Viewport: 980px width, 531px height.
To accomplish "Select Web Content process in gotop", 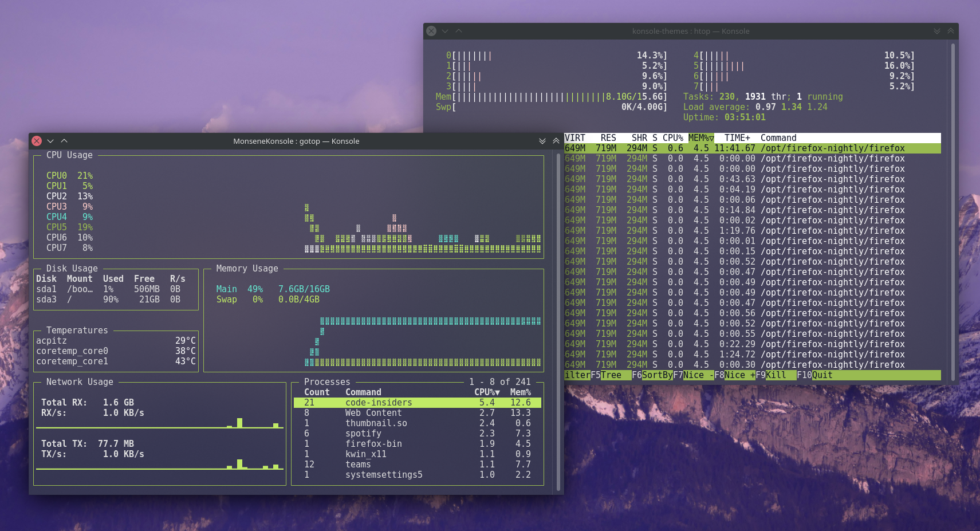I will pos(418,413).
